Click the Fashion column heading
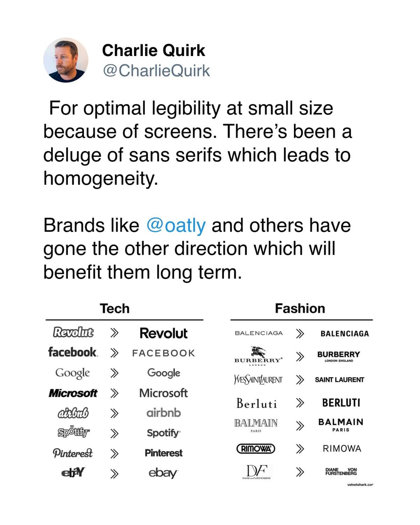The height and width of the screenshot is (525, 420). coord(300,308)
